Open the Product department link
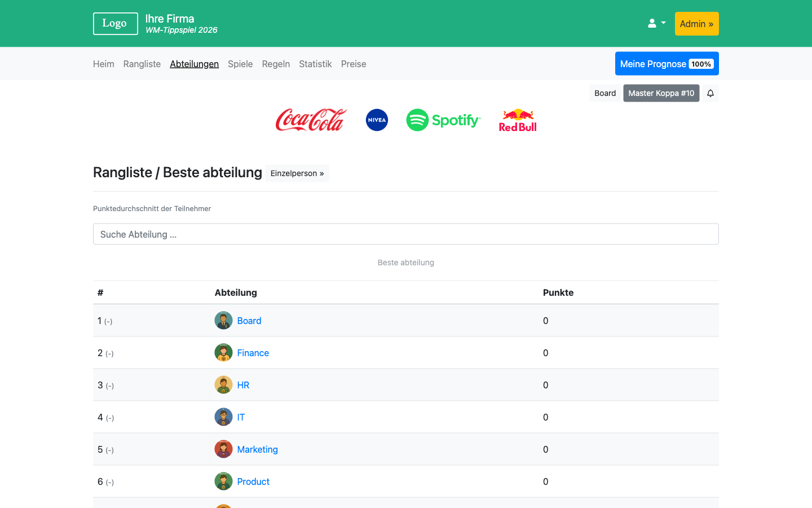Image resolution: width=812 pixels, height=508 pixels. pos(253,481)
